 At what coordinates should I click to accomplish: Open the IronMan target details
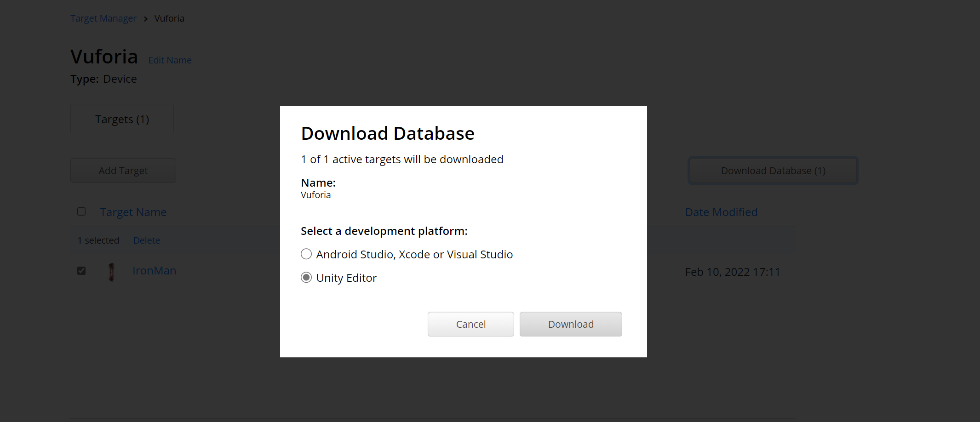click(154, 270)
